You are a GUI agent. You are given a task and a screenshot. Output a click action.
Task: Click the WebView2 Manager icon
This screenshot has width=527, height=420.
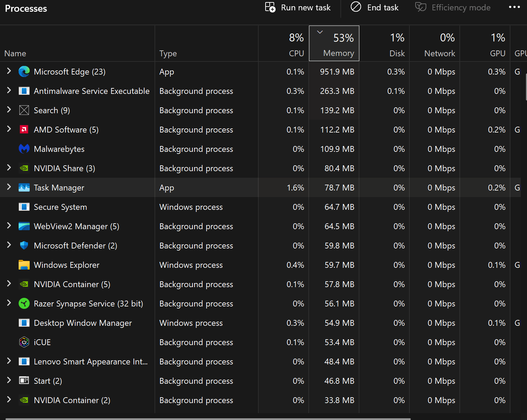pos(24,226)
